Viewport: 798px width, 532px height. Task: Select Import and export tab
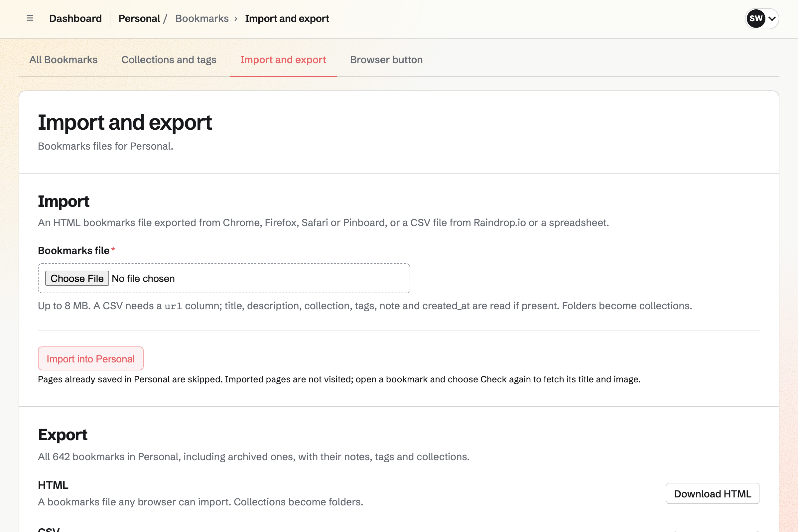[x=283, y=60]
